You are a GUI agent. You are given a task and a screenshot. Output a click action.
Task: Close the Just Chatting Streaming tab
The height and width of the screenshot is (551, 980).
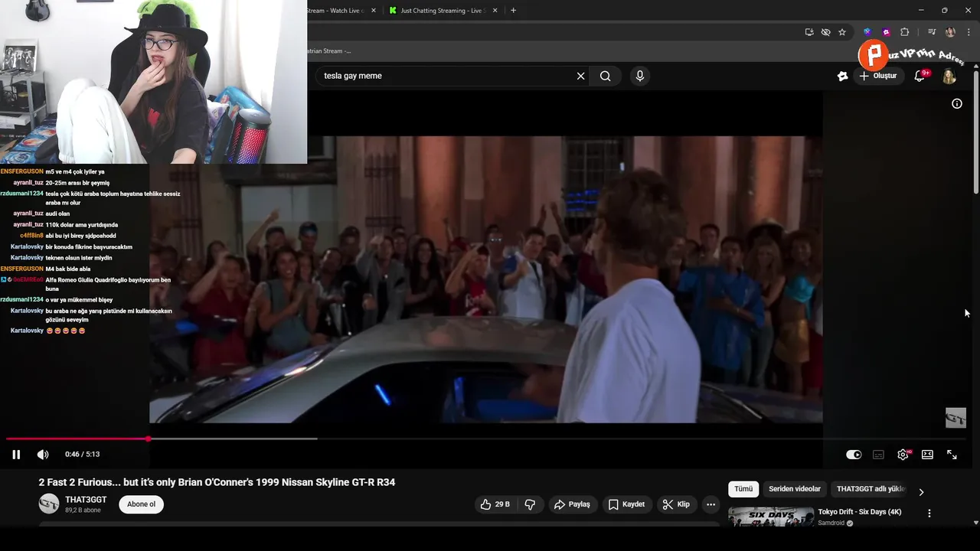pyautogui.click(x=495, y=11)
